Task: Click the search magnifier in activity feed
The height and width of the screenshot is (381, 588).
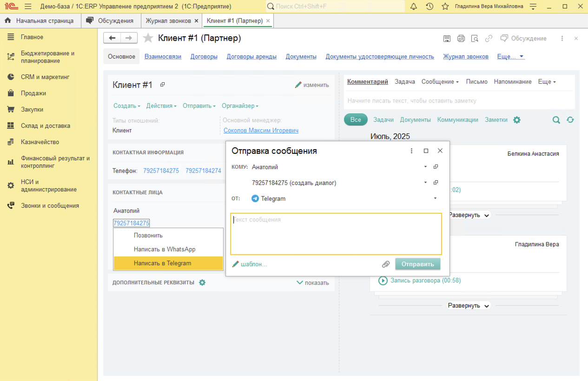Action: 556,120
